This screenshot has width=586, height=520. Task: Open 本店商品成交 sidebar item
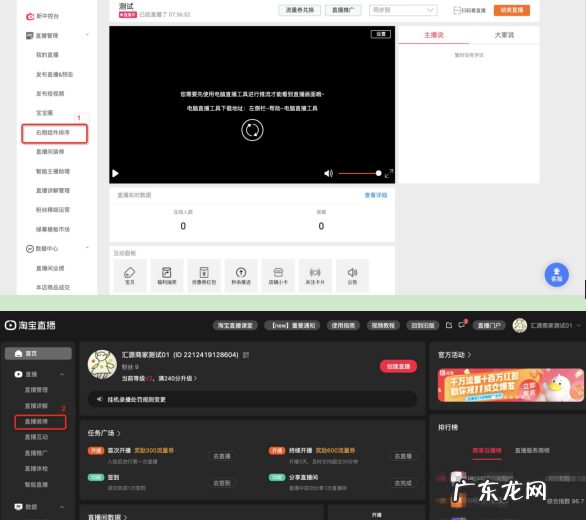click(53, 287)
